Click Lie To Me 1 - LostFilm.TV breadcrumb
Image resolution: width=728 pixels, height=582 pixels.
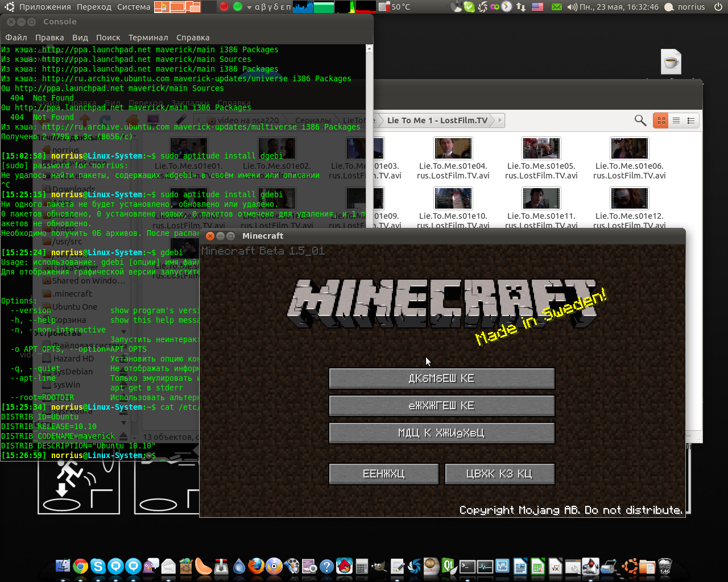tap(437, 120)
